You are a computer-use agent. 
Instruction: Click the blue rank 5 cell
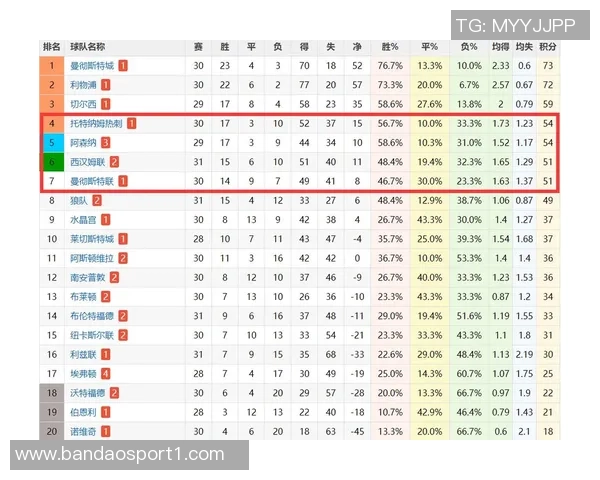coord(52,143)
